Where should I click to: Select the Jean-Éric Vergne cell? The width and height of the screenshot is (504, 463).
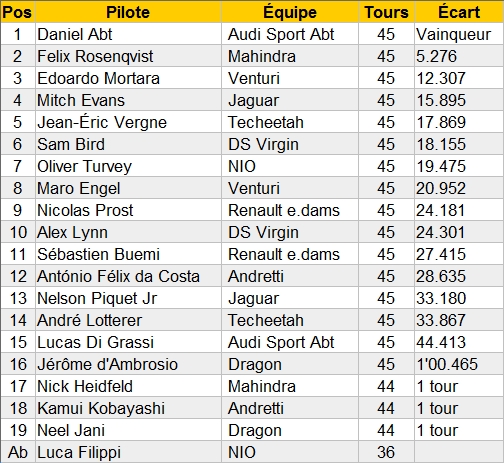point(128,122)
